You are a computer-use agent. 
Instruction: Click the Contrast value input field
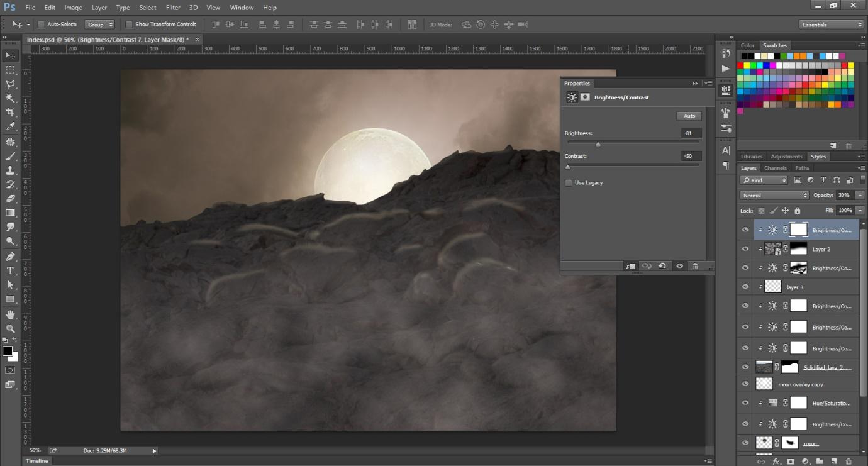(691, 156)
